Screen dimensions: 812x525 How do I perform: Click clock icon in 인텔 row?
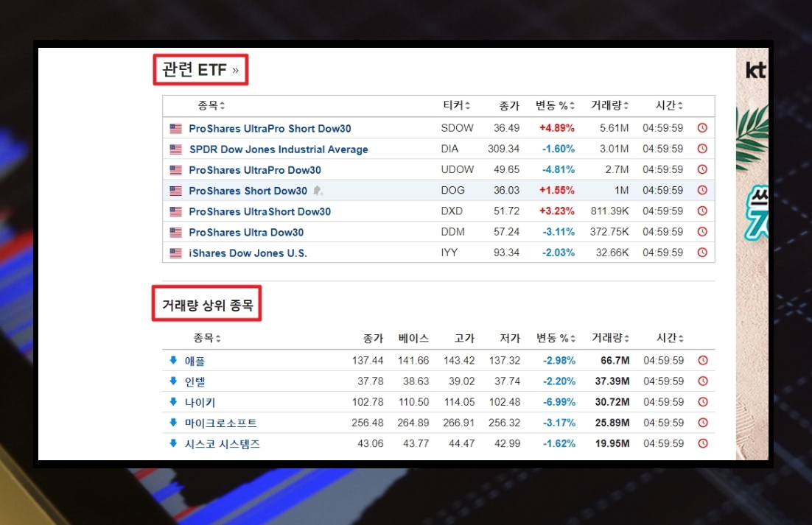(703, 381)
